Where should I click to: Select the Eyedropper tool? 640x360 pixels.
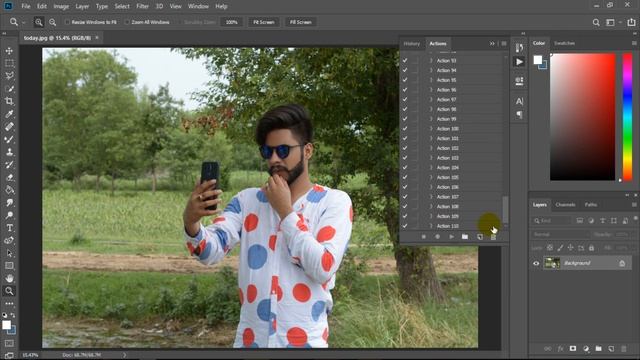[9, 114]
